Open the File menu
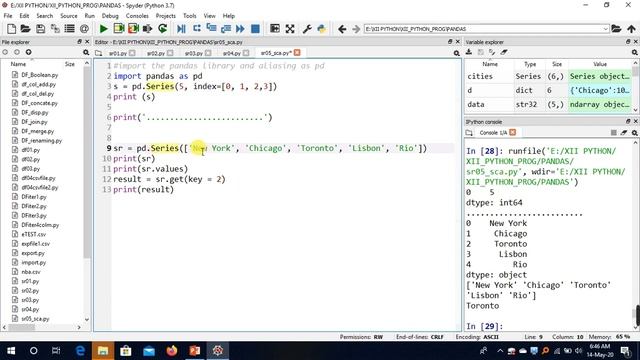Screen dimensions: 640x360 coord(8,16)
